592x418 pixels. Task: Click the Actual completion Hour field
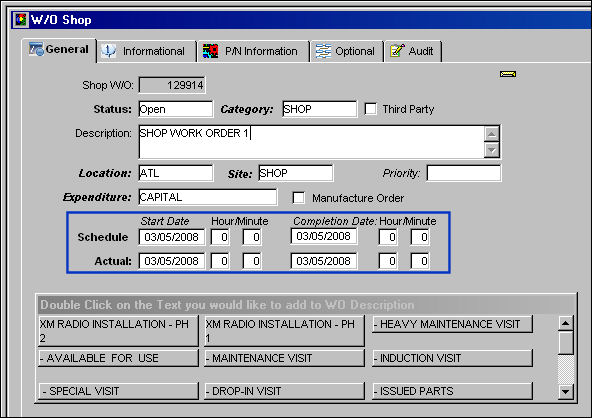click(388, 261)
